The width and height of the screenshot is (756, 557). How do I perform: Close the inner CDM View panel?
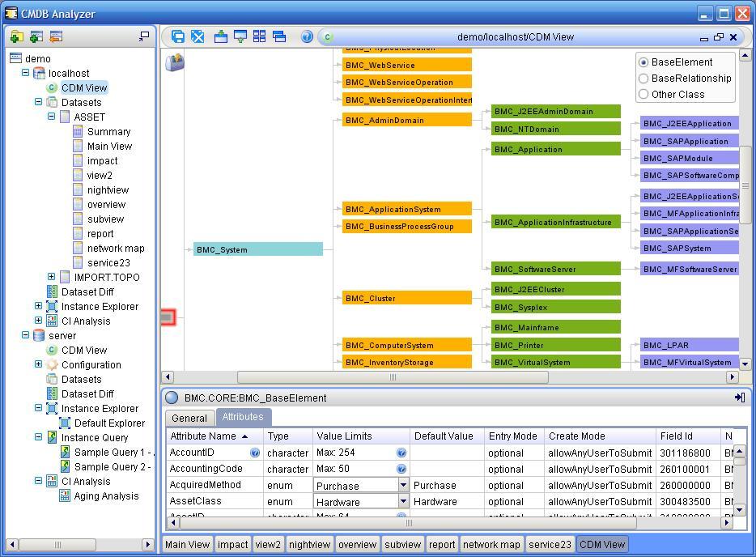[733, 37]
